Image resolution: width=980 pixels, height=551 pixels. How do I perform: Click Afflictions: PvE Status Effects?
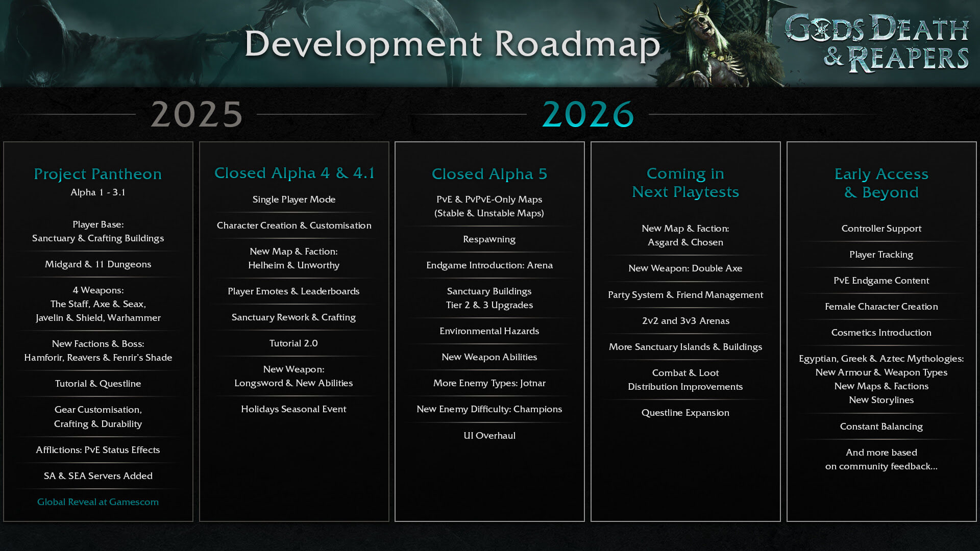coord(98,450)
